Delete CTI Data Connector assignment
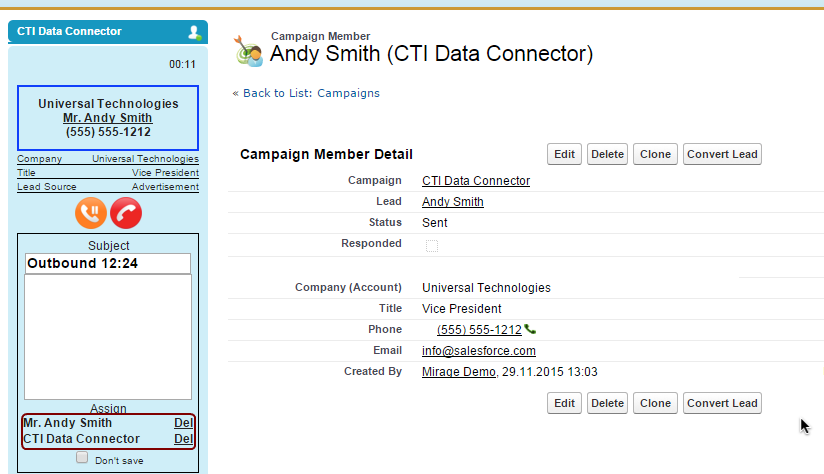 coord(183,439)
